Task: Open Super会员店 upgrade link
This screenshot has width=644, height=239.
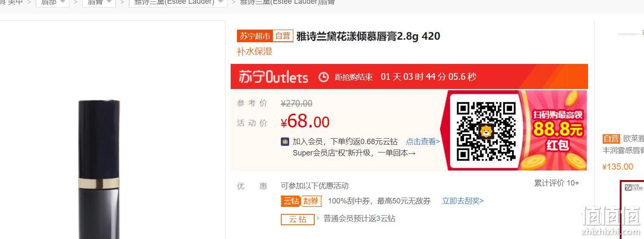Action: [354, 153]
